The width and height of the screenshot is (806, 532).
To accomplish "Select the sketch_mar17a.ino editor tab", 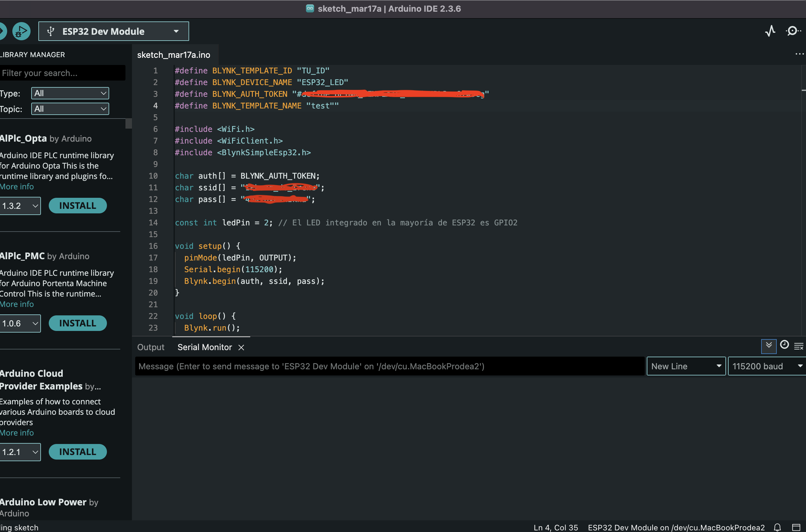I will click(x=174, y=55).
